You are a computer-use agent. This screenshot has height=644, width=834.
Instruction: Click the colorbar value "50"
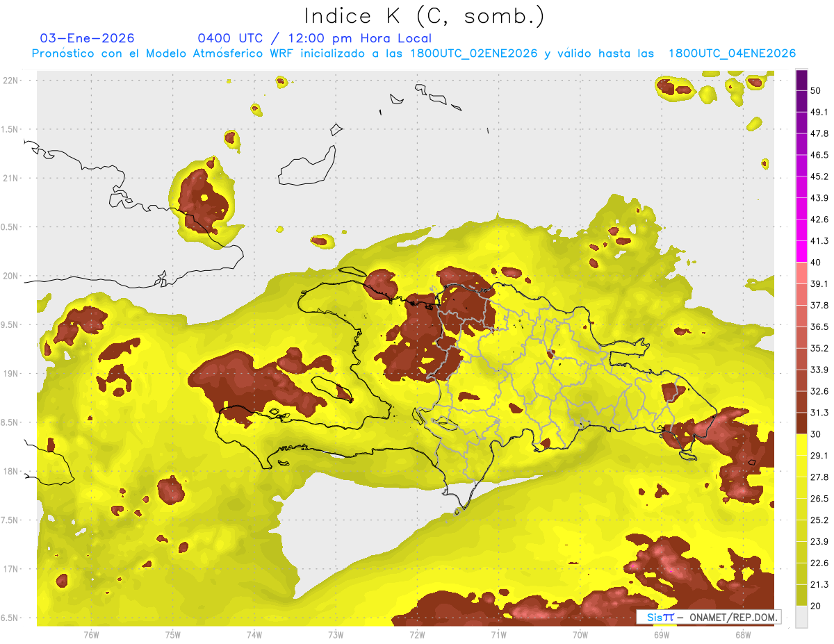tap(816, 91)
